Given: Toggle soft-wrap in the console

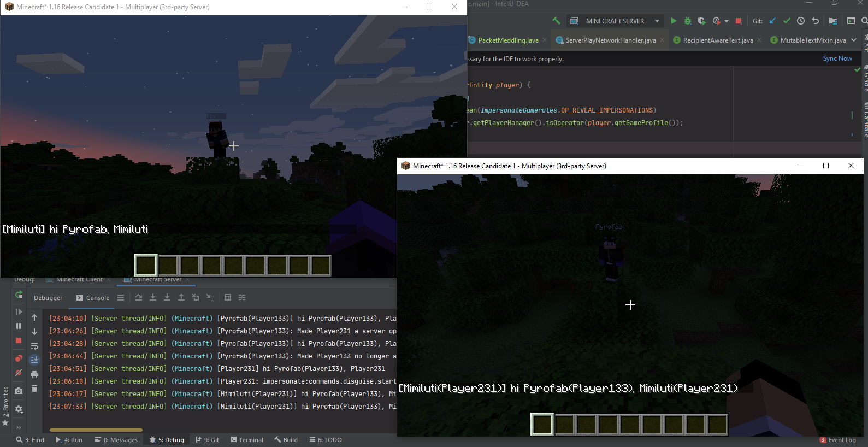Looking at the screenshot, I should coord(34,346).
